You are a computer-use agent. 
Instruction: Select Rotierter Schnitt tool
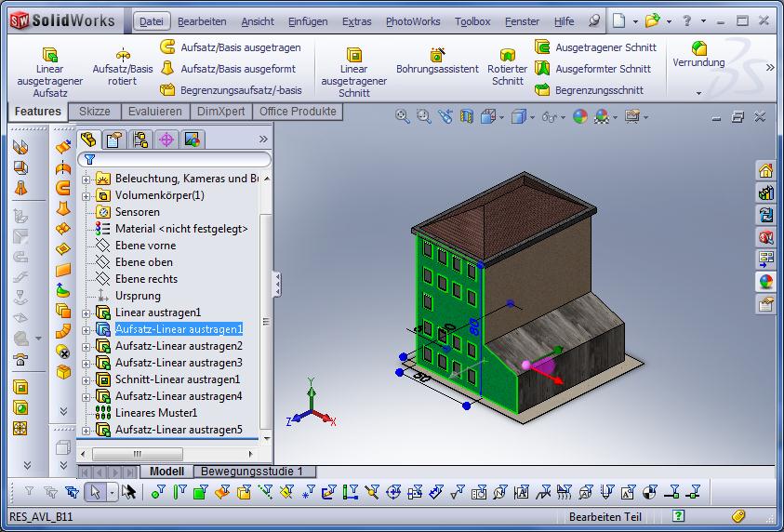coord(507,56)
